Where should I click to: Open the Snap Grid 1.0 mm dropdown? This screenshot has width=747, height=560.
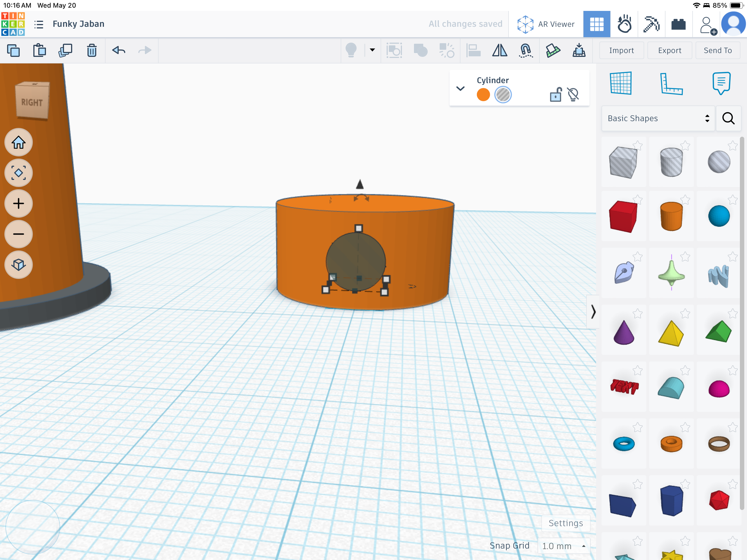pos(563,546)
